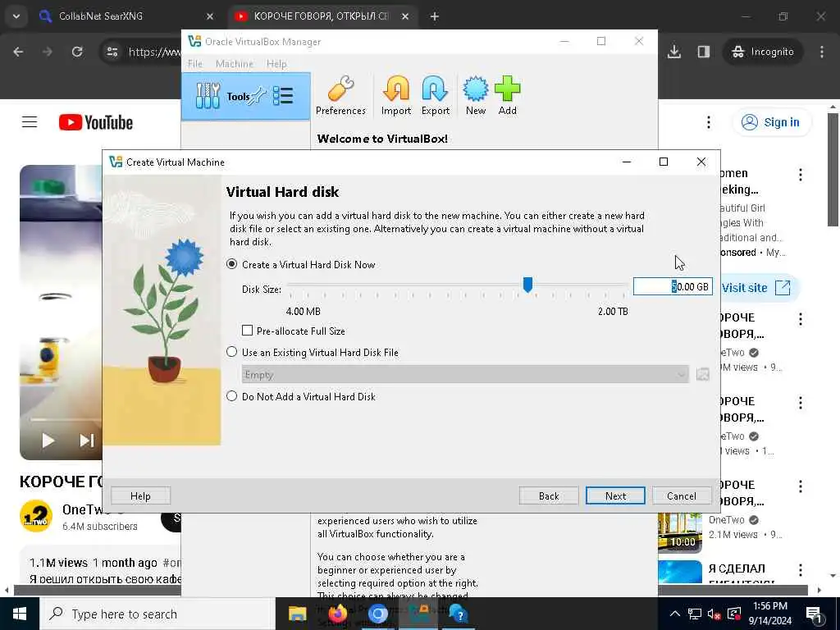Viewport: 840px width, 630px height.
Task: Click volume muted tray icon
Action: pos(714,614)
